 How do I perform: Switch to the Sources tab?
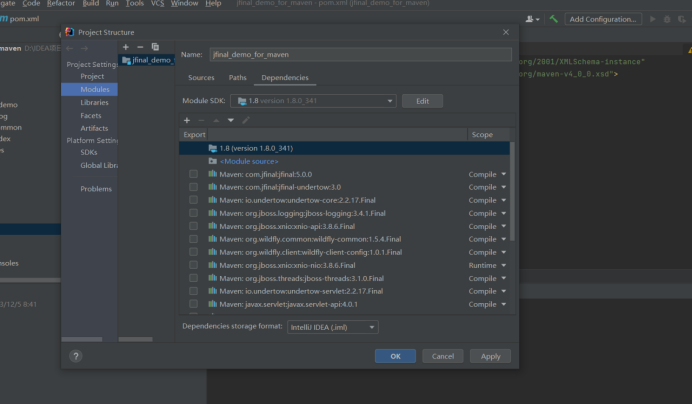pos(201,77)
